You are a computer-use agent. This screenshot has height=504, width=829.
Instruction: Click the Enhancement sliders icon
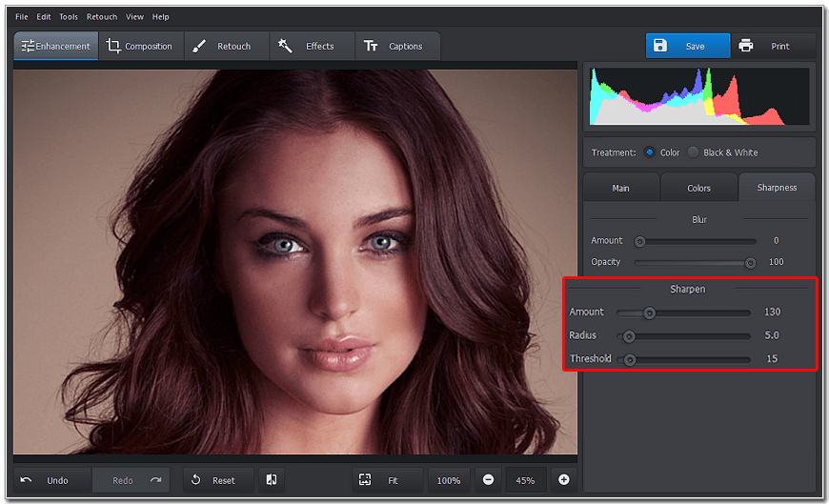click(28, 46)
